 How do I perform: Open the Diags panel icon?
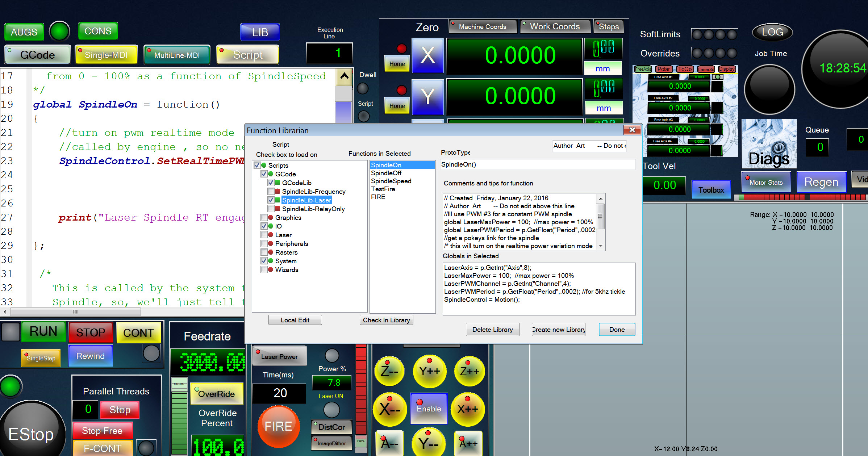(769, 144)
